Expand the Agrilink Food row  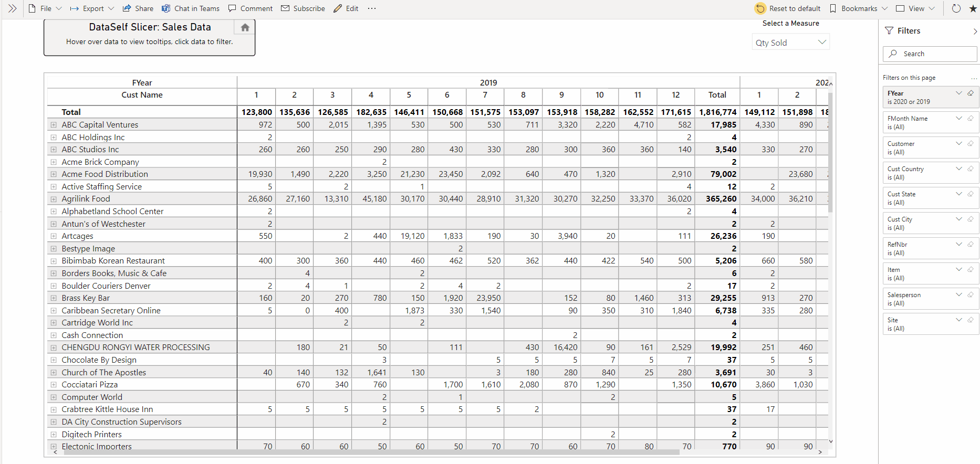[54, 199]
